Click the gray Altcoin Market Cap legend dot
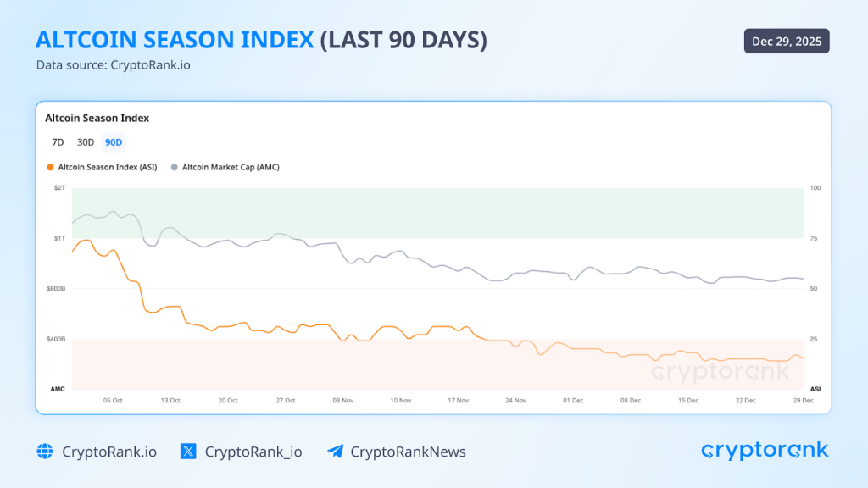This screenshot has height=488, width=868. pos(175,167)
